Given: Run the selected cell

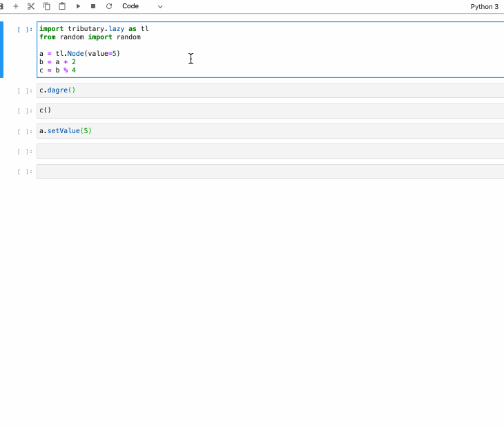Looking at the screenshot, I should pos(78,6).
